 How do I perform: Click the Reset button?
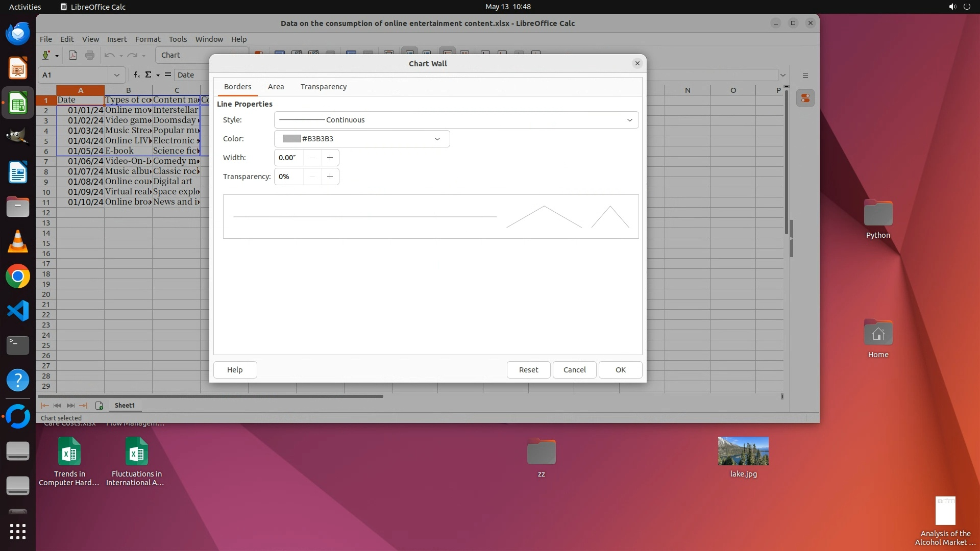(528, 370)
